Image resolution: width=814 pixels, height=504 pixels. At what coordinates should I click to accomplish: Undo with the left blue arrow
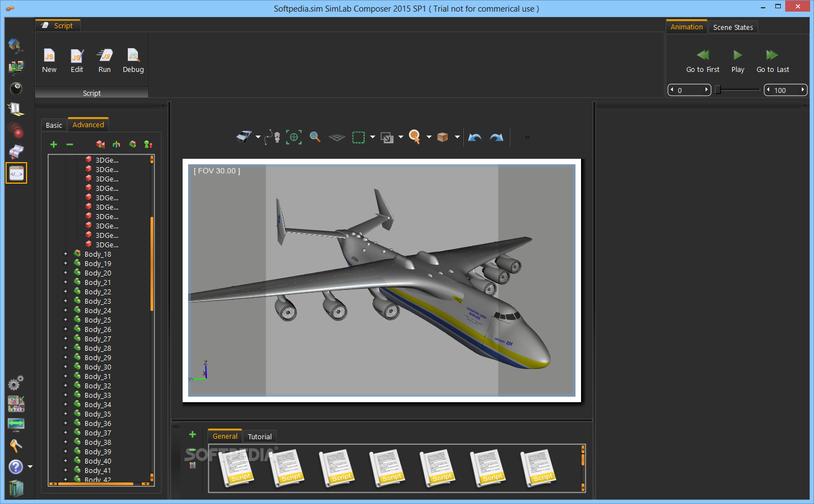pyautogui.click(x=475, y=137)
